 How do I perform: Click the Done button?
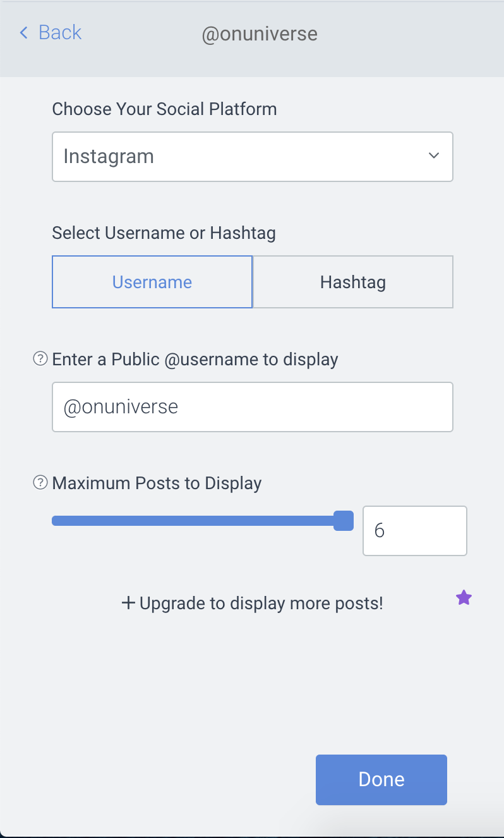[x=381, y=779]
